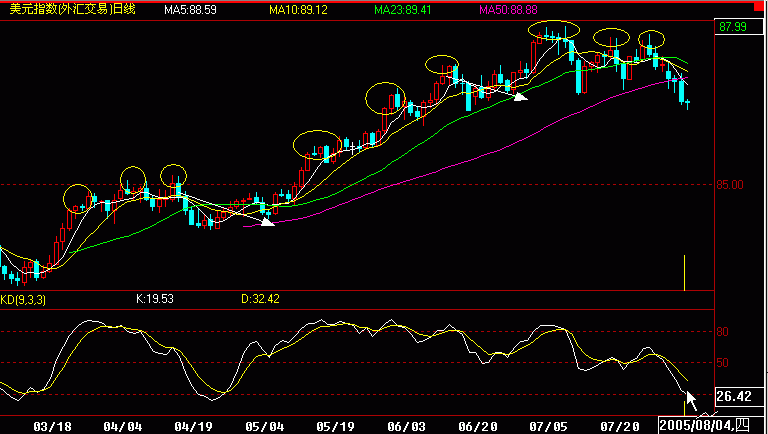Click the 04/19 date on time axis
768x434 pixels.
pos(193,427)
